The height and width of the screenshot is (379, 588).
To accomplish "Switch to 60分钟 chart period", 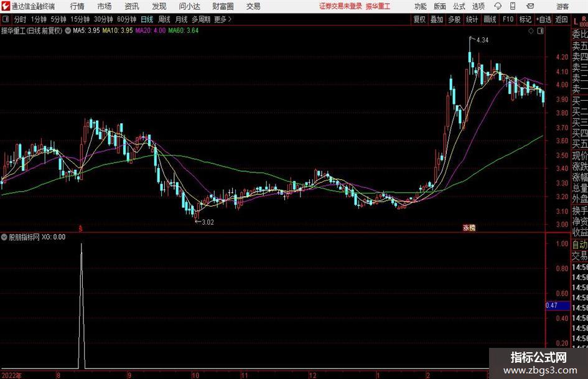I will [x=126, y=19].
